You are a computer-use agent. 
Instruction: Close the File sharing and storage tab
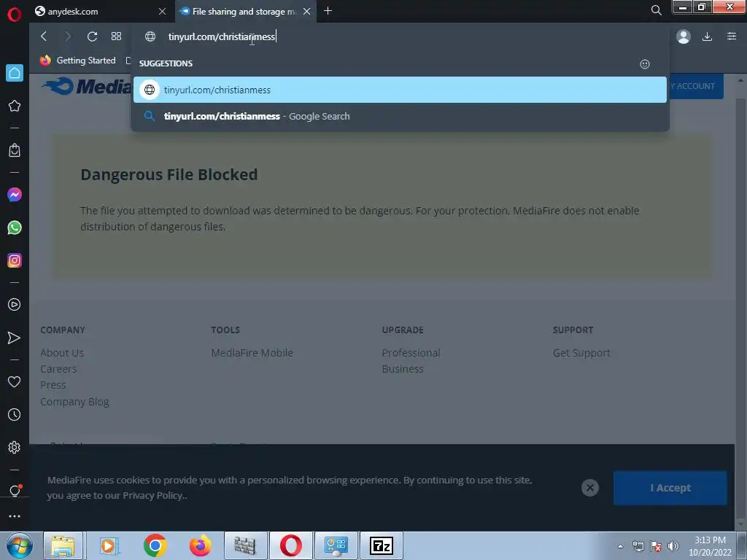[307, 12]
